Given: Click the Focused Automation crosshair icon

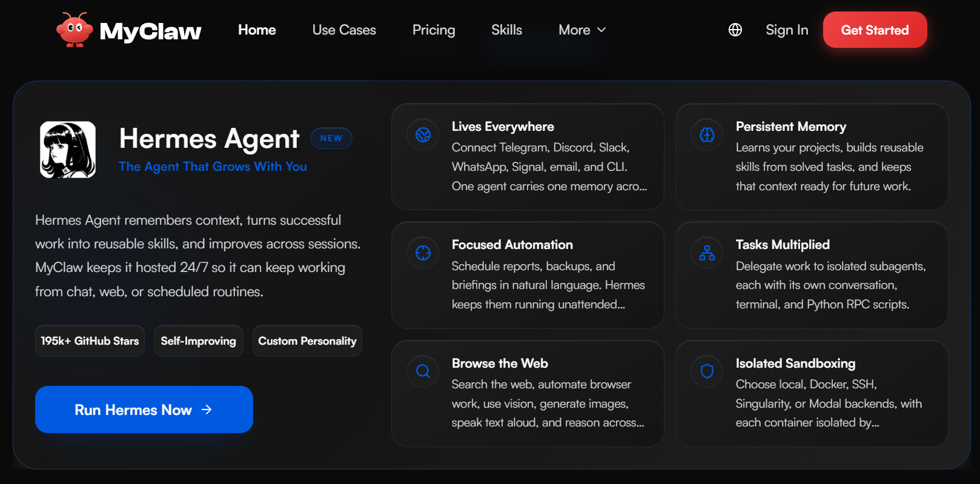Looking at the screenshot, I should (423, 253).
